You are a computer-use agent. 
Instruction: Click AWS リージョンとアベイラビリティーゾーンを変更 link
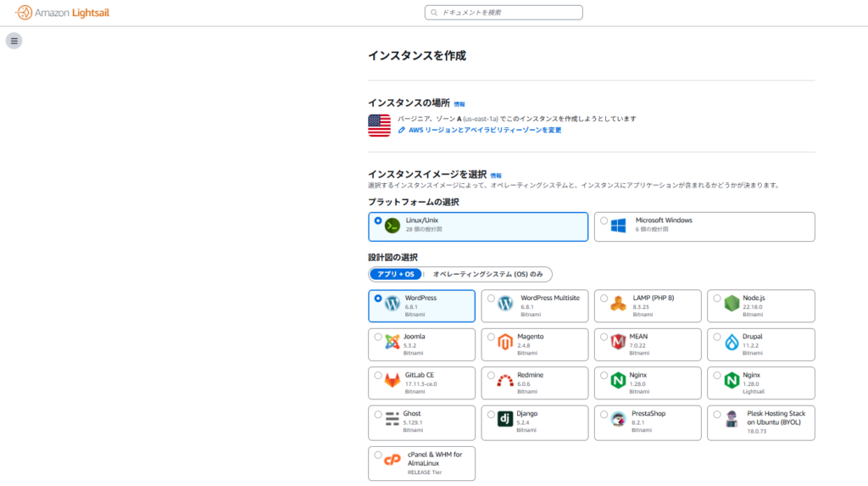(485, 130)
